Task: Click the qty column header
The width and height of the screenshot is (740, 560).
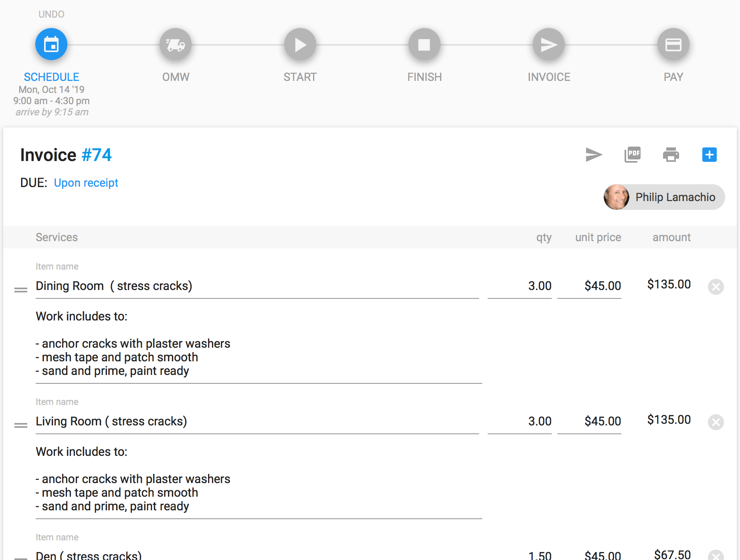Action: click(544, 238)
